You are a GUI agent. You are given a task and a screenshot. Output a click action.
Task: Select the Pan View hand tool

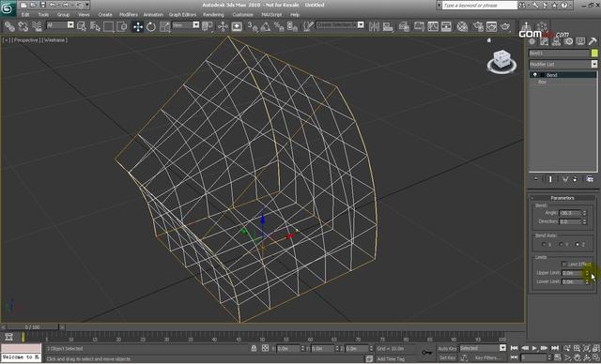[578, 357]
